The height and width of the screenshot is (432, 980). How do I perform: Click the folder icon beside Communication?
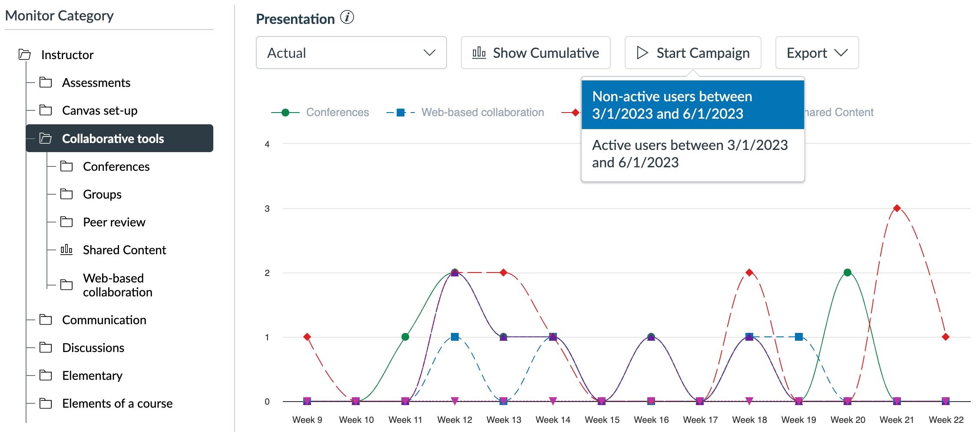click(46, 320)
